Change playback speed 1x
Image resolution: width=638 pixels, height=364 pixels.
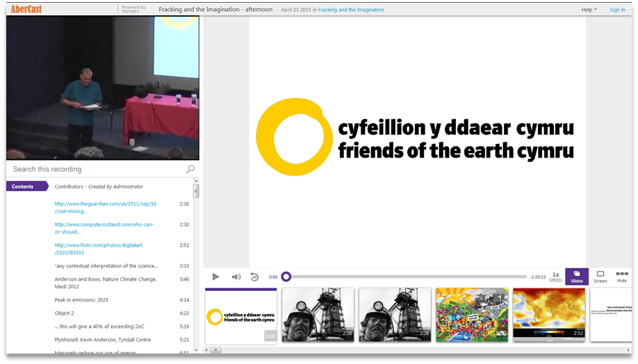(x=555, y=277)
